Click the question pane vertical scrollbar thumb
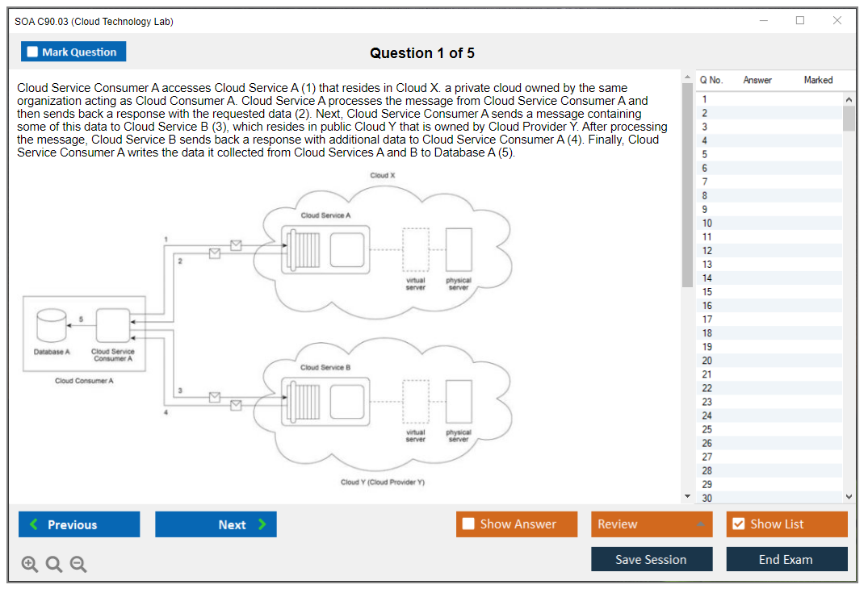Image resolution: width=868 pixels, height=593 pixels. (x=687, y=186)
